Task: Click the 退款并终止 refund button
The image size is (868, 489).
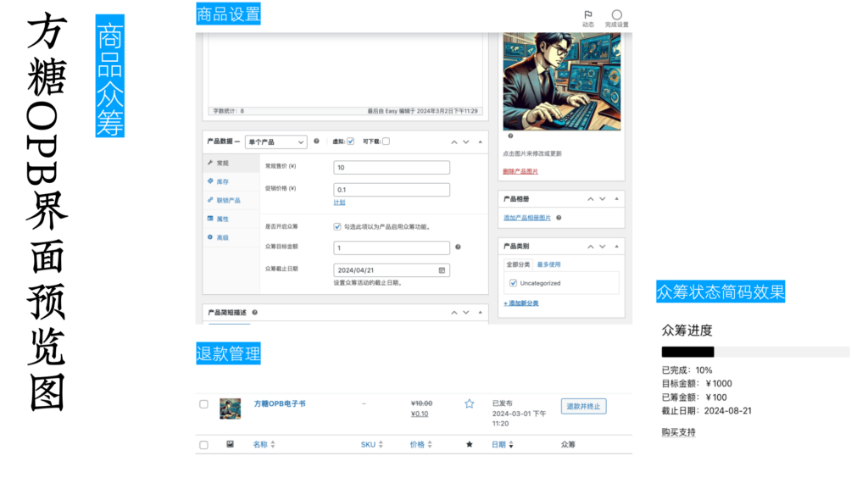Action: pos(583,406)
